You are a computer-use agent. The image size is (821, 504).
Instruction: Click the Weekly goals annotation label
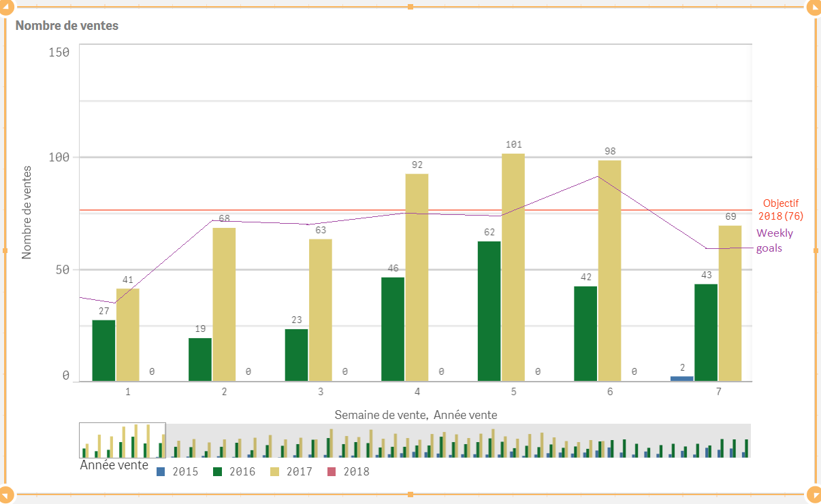(775, 241)
